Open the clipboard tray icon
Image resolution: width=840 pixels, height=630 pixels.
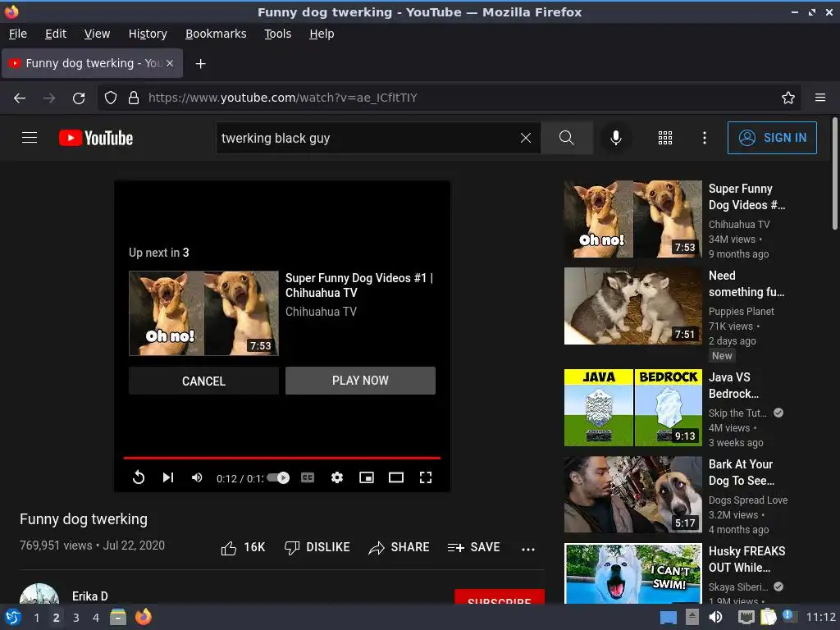(x=768, y=617)
